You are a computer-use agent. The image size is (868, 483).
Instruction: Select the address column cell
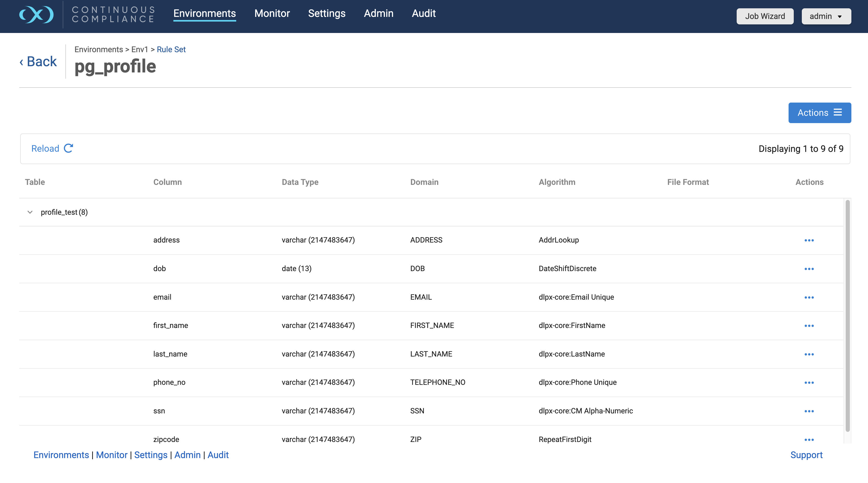point(166,240)
